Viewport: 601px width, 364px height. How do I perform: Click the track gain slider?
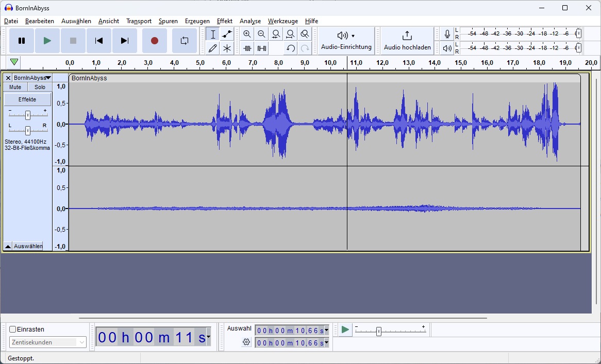[28, 115]
